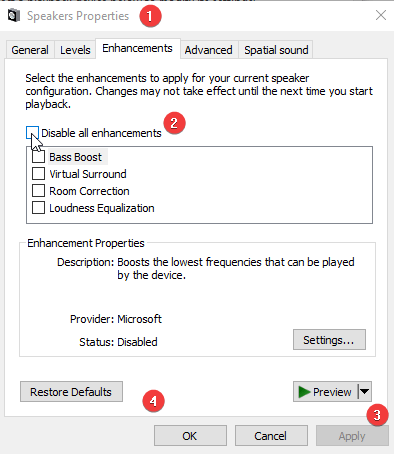Viewport: 394px width, 454px height.
Task: Expand the Preview dropdown arrow
Action: tap(365, 392)
